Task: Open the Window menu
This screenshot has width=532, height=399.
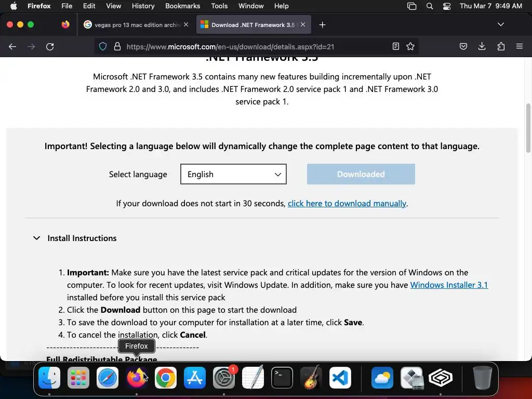Action: (251, 6)
